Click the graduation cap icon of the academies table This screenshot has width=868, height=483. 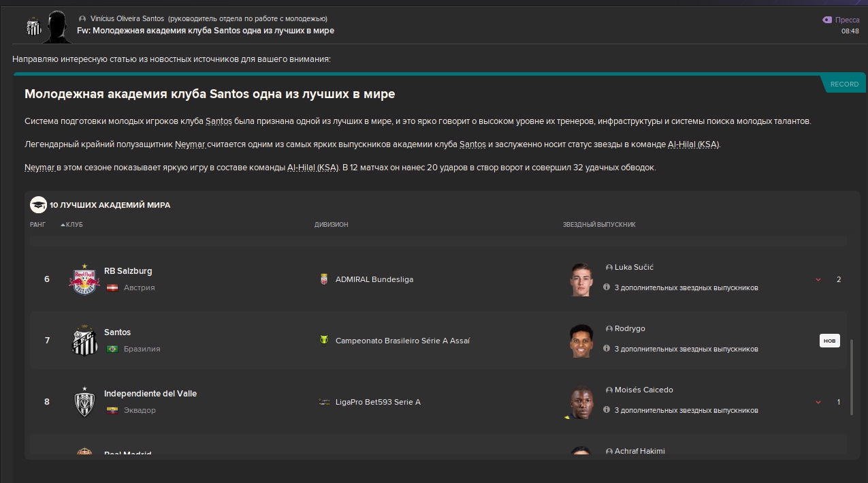(38, 204)
